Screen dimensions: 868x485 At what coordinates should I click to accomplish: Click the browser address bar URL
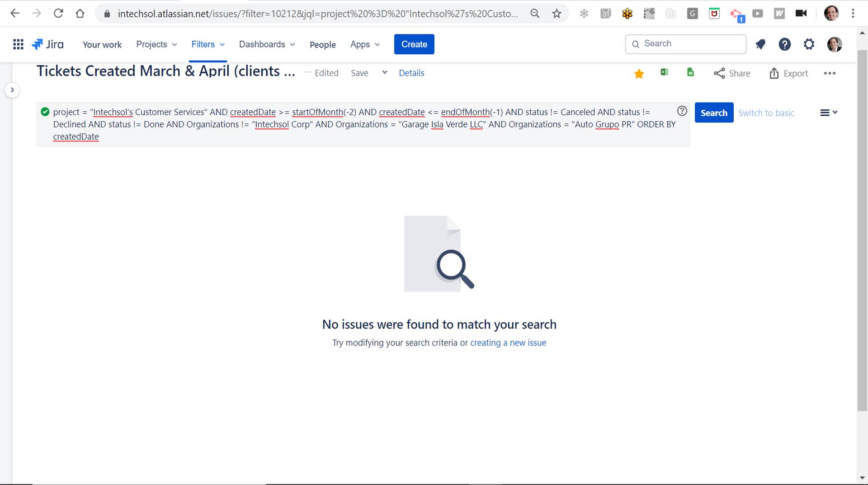tap(317, 14)
